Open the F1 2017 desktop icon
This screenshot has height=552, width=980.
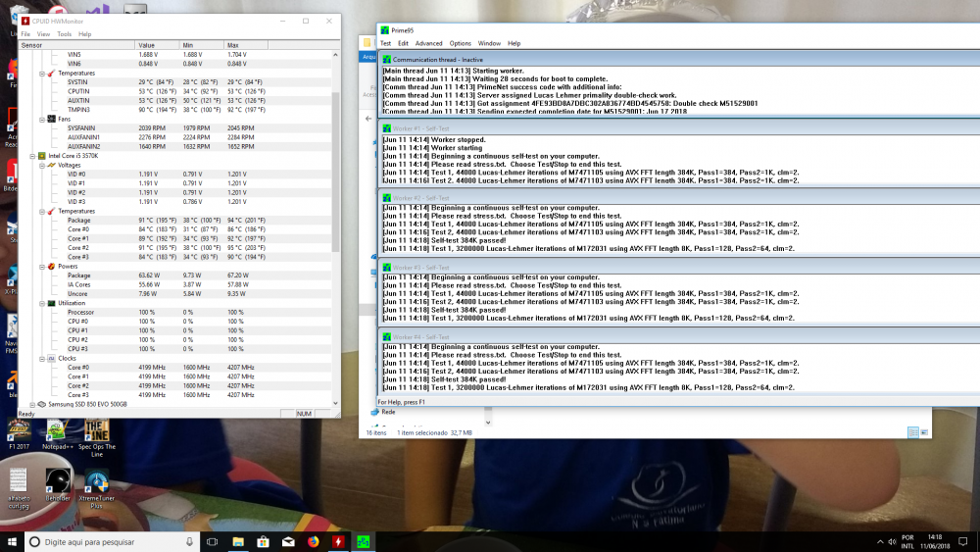[x=19, y=427]
